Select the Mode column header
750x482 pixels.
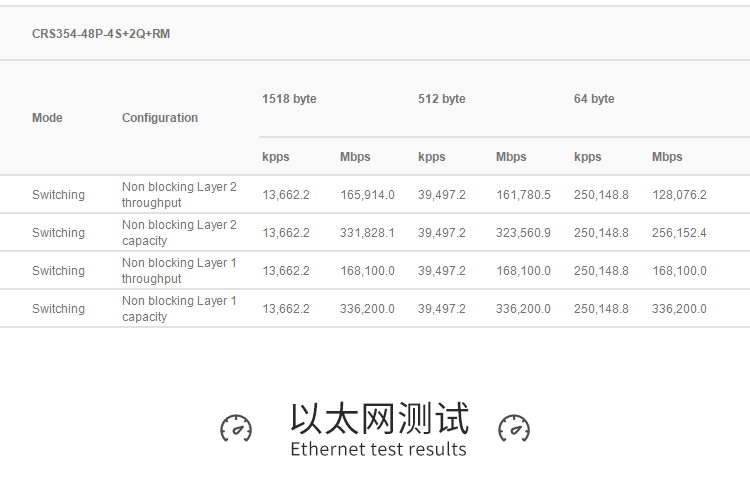pyautogui.click(x=47, y=118)
